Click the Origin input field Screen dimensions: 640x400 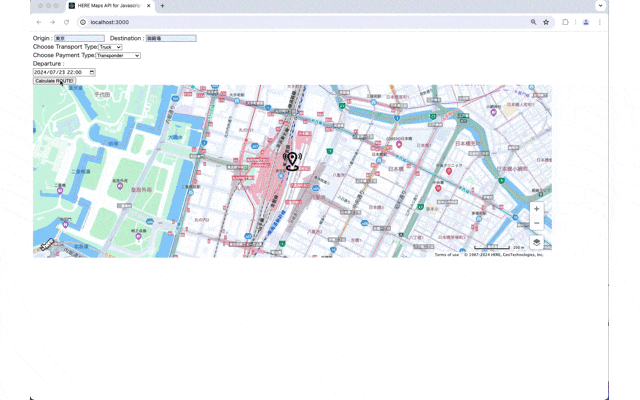79,38
